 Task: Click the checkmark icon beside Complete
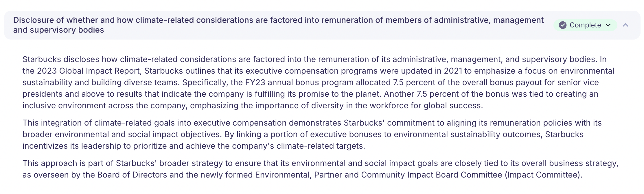click(562, 25)
